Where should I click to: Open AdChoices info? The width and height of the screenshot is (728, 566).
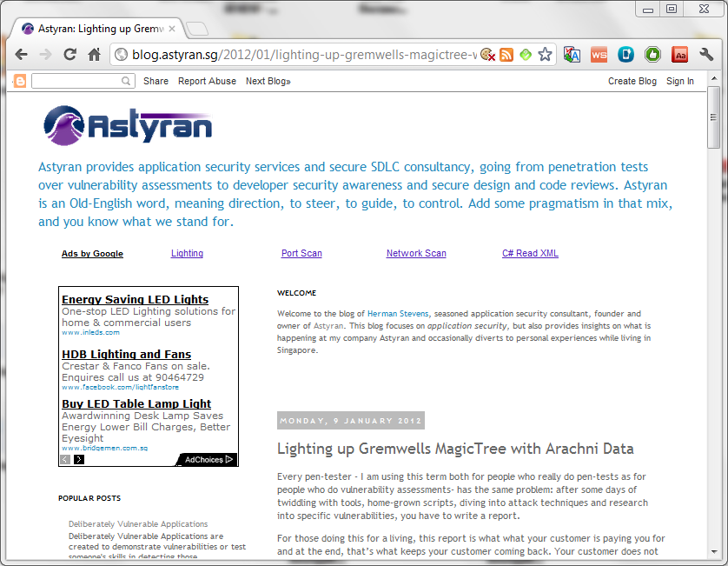coord(208,460)
